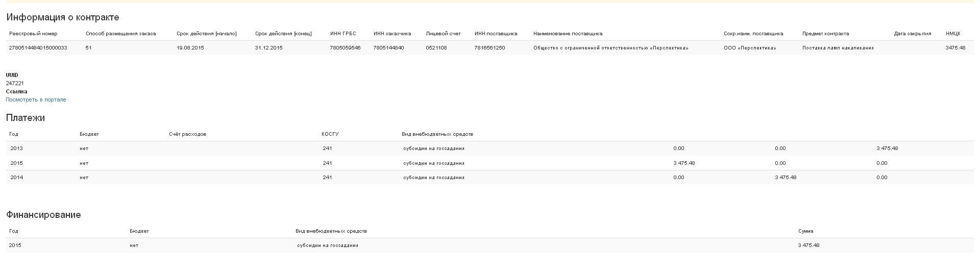Select the UUID value 247221
Screen dimensions: 980x273
pos(15,83)
